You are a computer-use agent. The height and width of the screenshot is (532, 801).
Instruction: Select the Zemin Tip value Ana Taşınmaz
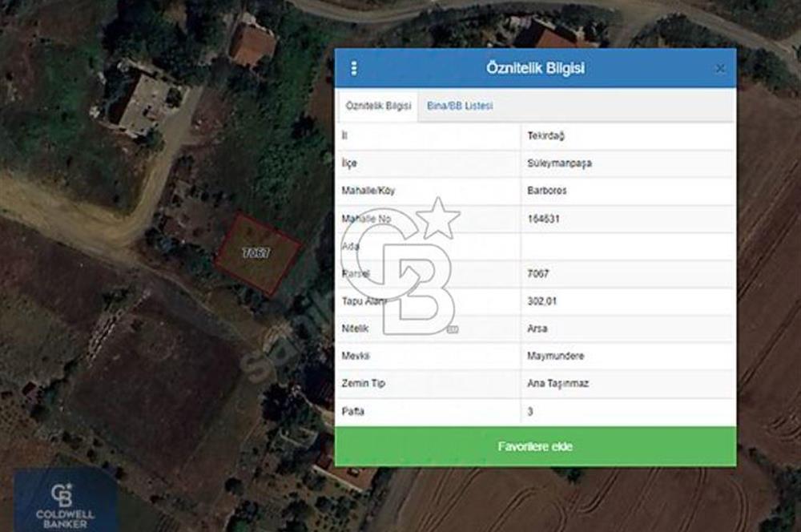click(557, 384)
